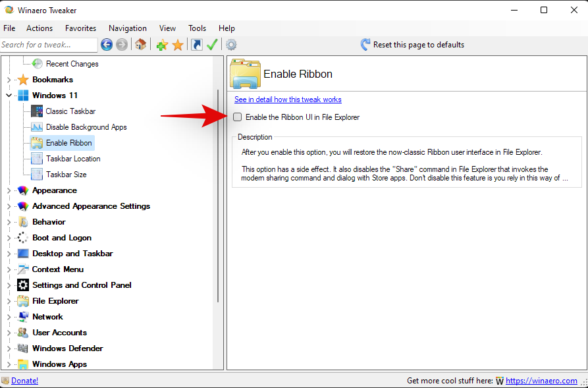
Task: Expand the Windows Defender category
Action: tap(9, 348)
